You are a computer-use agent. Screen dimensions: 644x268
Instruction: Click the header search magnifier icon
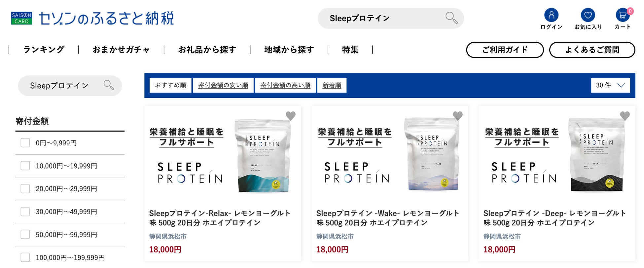[451, 18]
